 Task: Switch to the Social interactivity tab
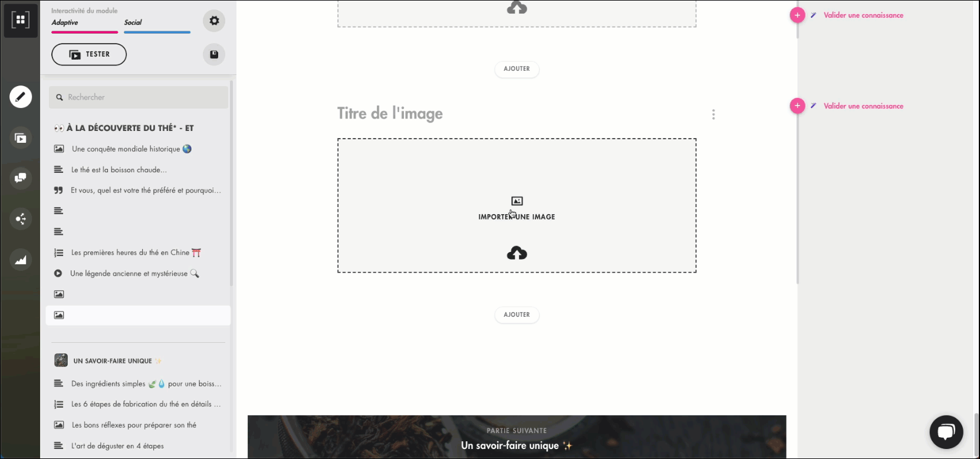tap(133, 22)
